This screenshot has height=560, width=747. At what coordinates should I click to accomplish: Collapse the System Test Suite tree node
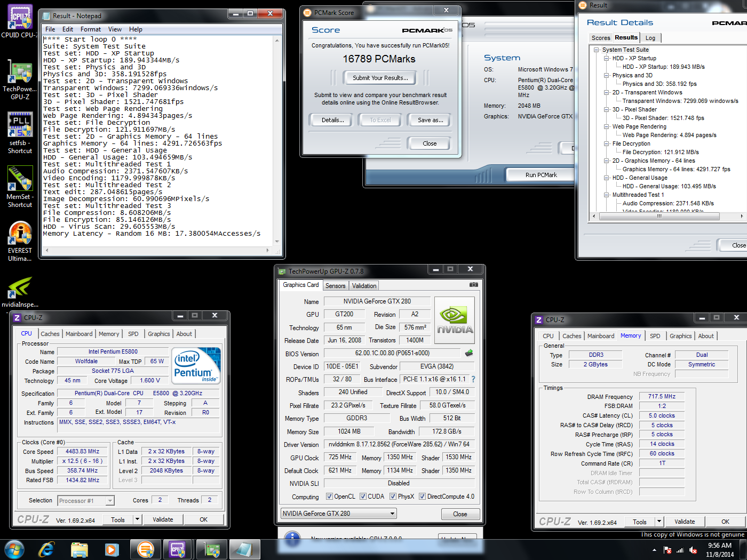pyautogui.click(x=597, y=50)
